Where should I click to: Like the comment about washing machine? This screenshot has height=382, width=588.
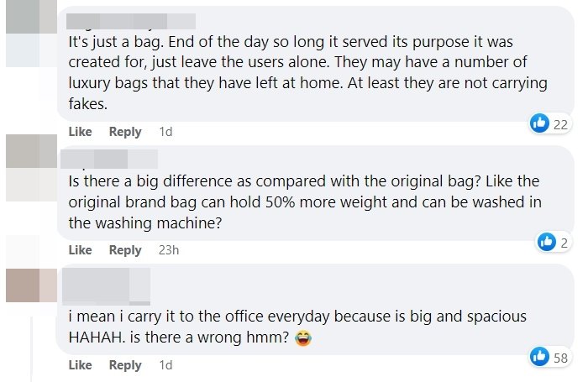point(80,249)
